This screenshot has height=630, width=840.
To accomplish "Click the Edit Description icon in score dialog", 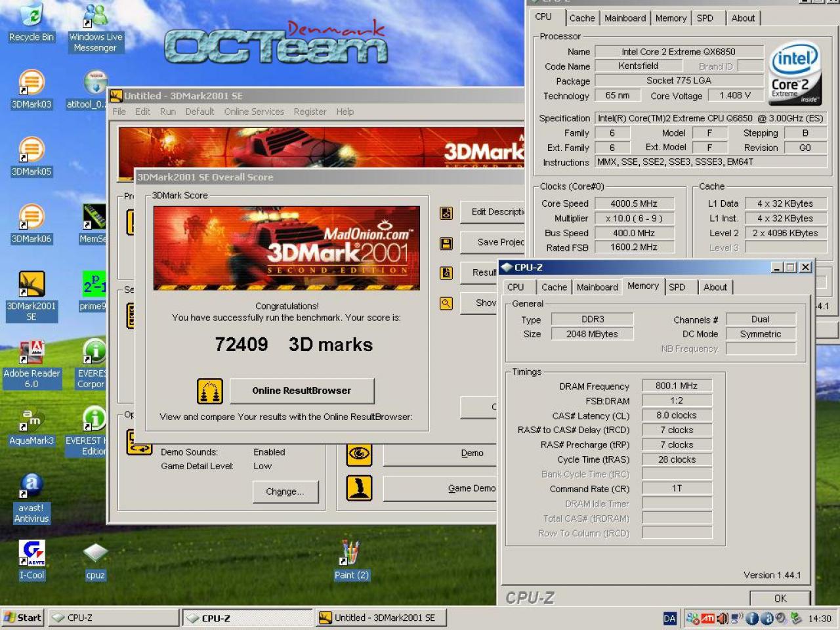I will (x=446, y=213).
